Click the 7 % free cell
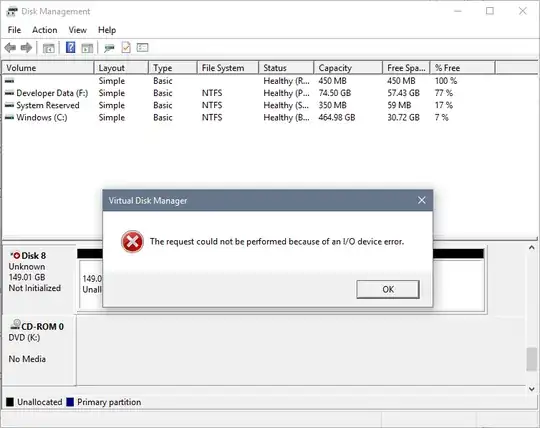 (x=442, y=117)
